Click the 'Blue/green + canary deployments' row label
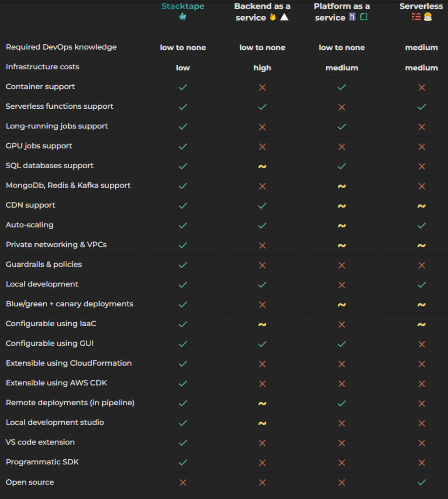Viewport: 448px width, 499px height. pos(69,304)
